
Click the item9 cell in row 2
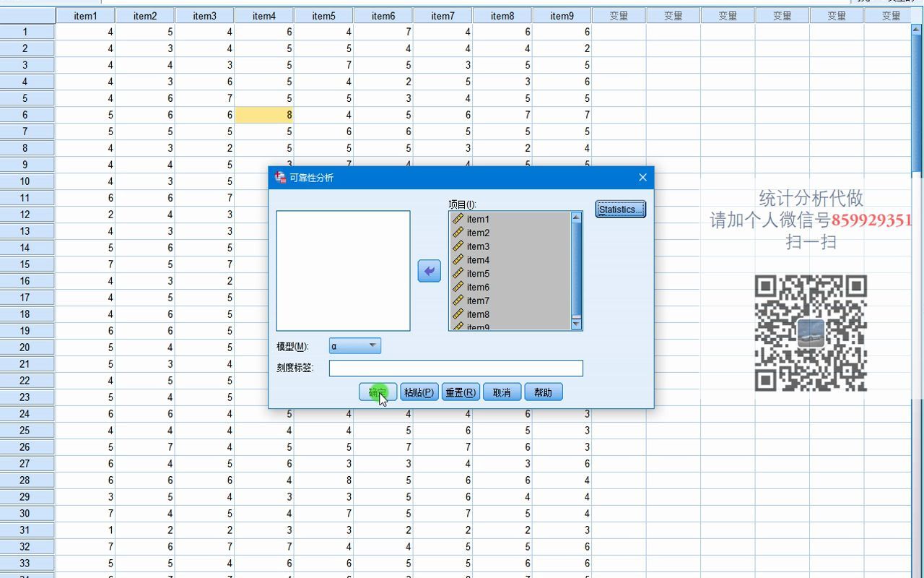(x=562, y=48)
